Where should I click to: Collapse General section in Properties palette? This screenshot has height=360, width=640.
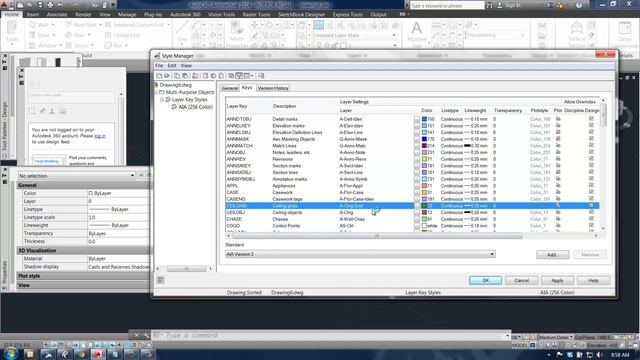coord(84,185)
